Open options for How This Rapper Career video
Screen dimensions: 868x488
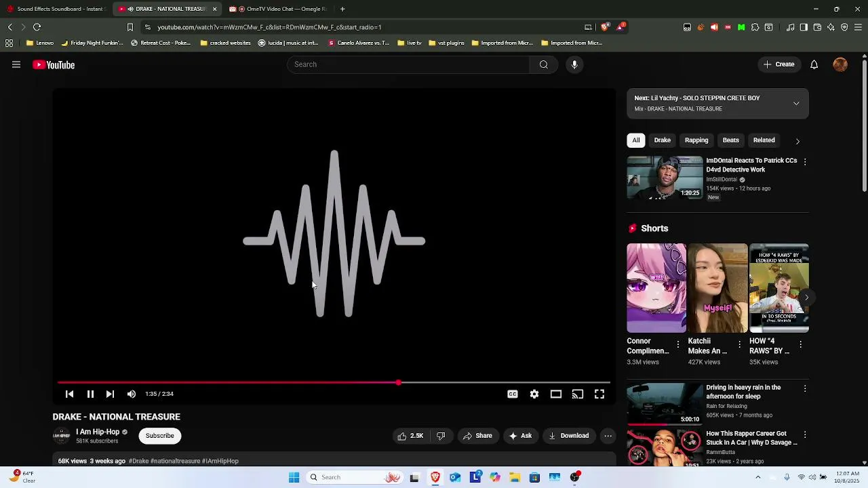(x=805, y=435)
